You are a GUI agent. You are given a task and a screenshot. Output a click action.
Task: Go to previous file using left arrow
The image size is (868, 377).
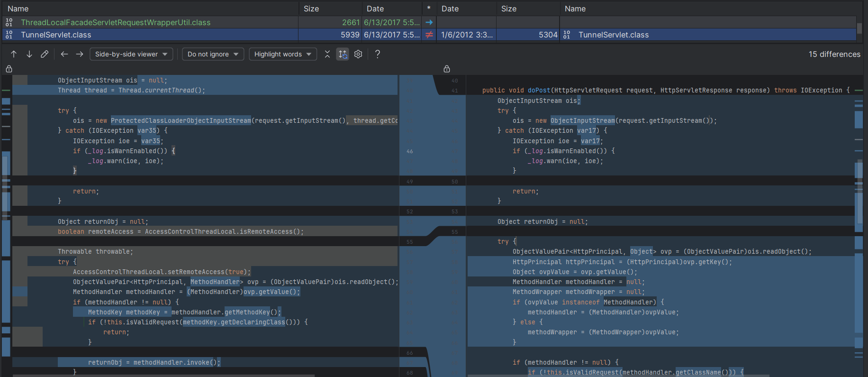tap(64, 54)
